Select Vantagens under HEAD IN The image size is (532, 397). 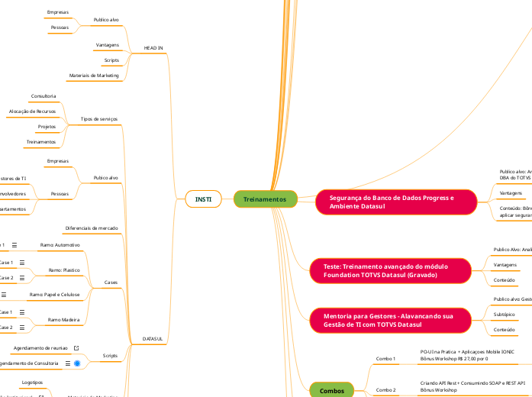[x=107, y=45]
